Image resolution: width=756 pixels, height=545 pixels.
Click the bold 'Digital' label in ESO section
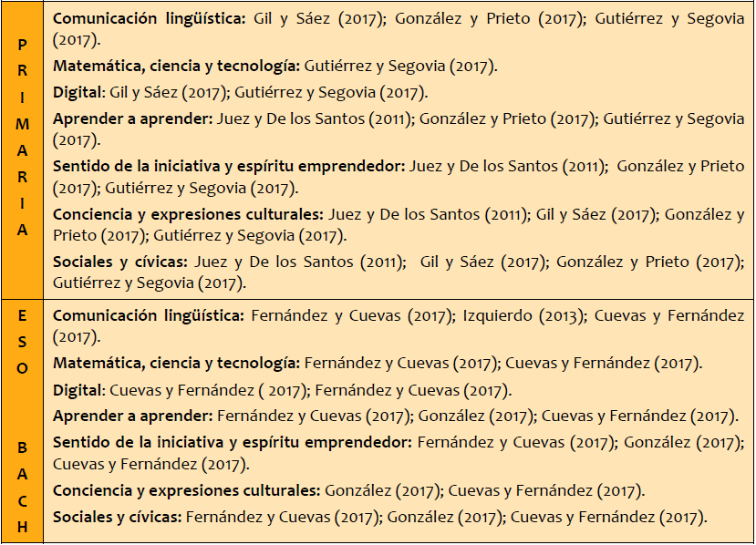(78, 391)
